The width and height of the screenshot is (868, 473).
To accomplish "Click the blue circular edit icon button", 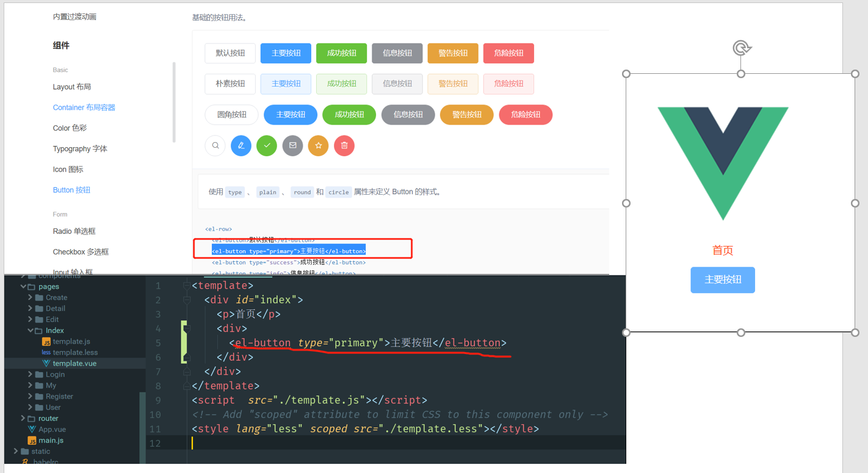I will 241,146.
